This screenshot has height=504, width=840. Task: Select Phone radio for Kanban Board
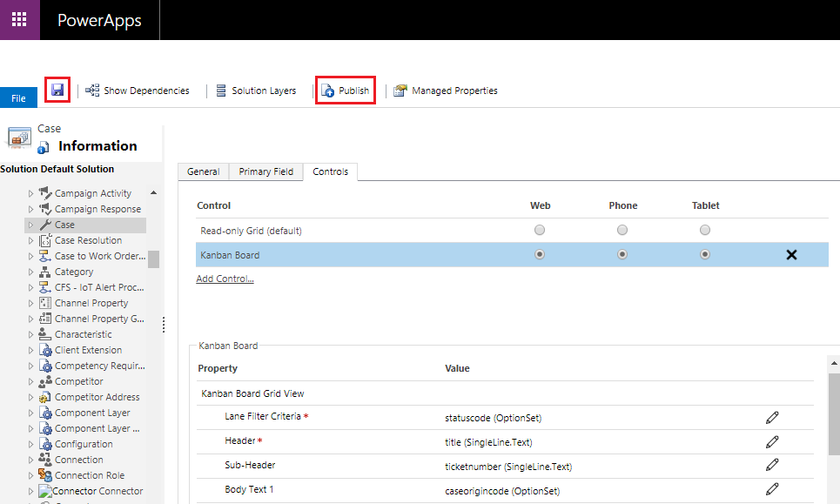click(622, 254)
